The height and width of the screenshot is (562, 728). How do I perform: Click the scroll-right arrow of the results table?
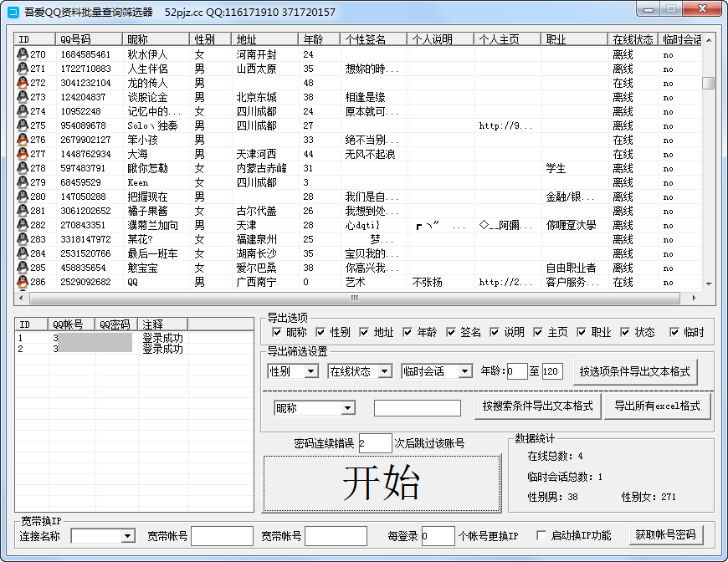(x=694, y=298)
